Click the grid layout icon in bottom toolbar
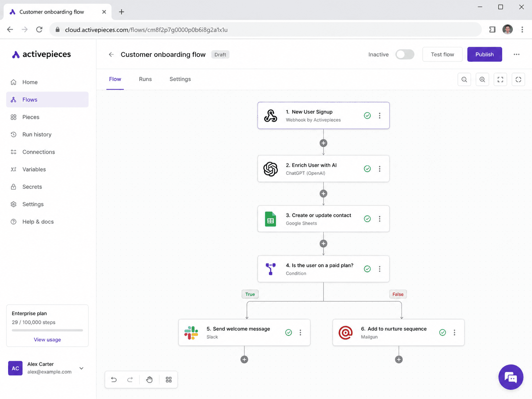Screen dimensions: 532x399 pos(169,380)
